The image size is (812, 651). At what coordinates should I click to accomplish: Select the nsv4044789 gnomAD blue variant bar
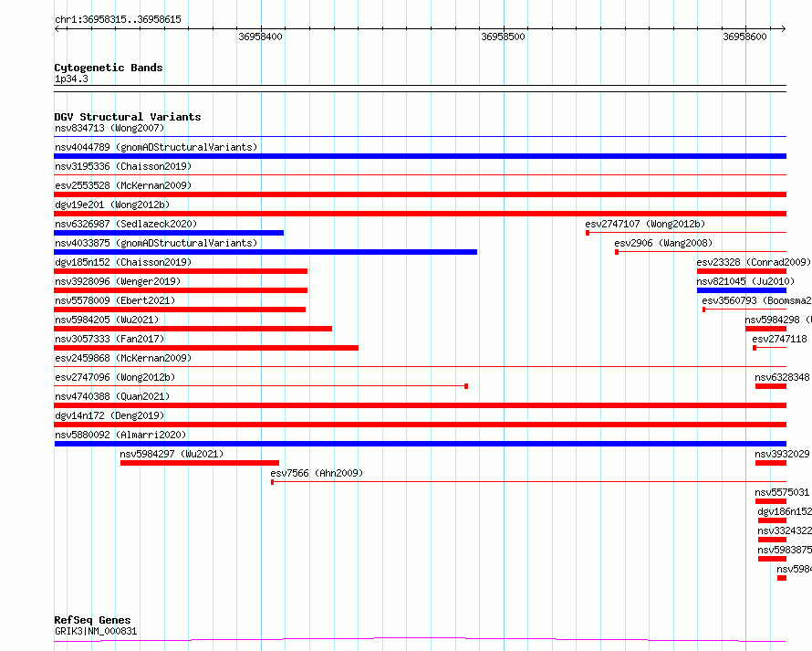(420, 156)
